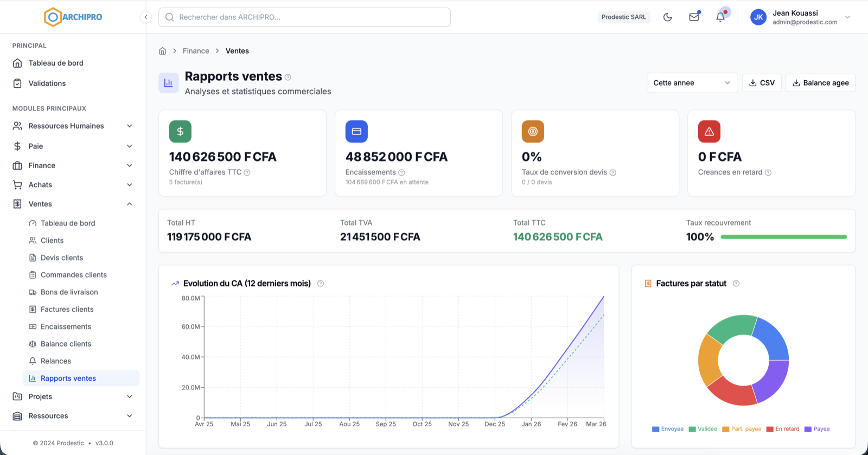The height and width of the screenshot is (455, 868).
Task: Click the JK user avatar
Action: pos(758,17)
